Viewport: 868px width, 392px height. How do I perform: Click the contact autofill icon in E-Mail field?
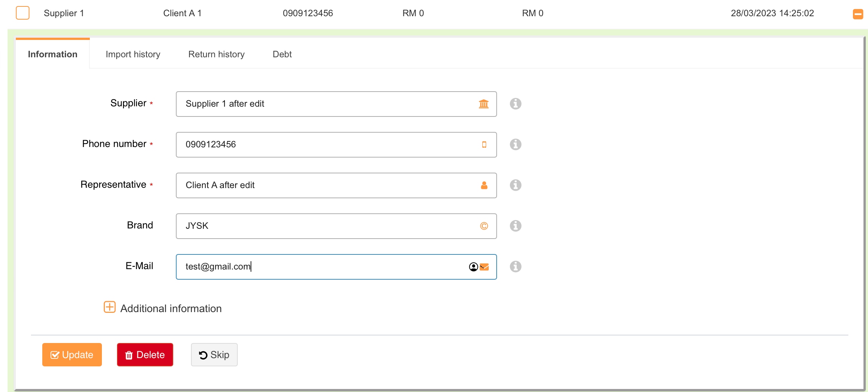pos(473,267)
